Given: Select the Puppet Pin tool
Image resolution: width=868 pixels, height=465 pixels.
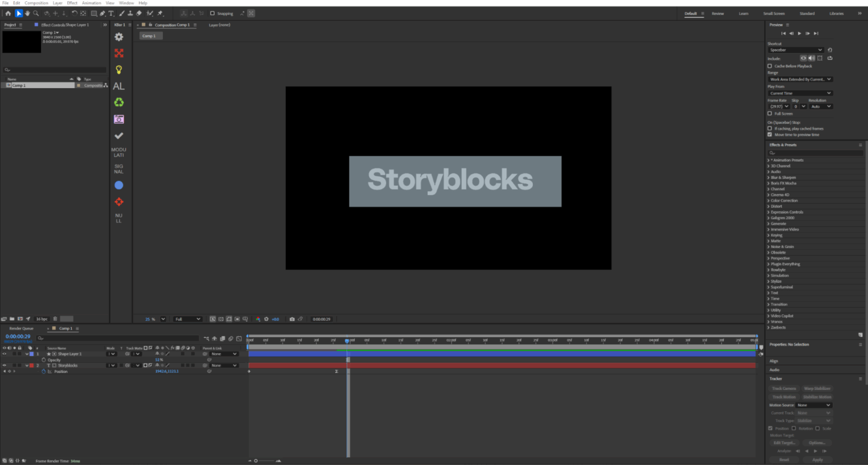Looking at the screenshot, I should (160, 13).
